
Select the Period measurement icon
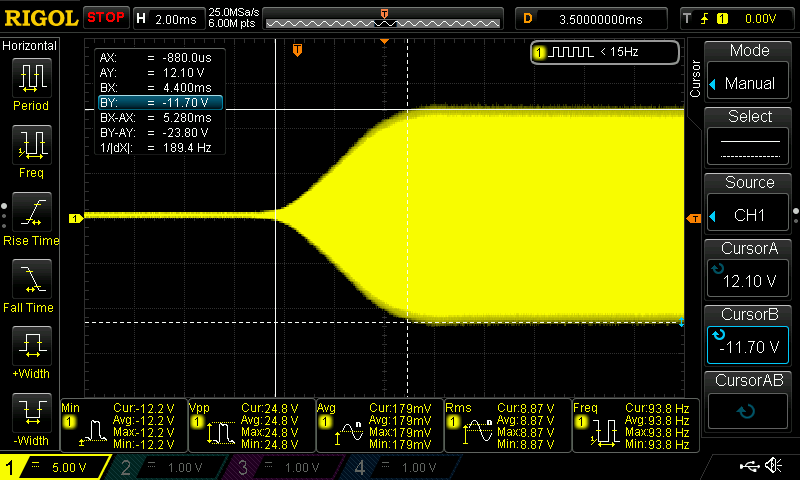(x=32, y=78)
